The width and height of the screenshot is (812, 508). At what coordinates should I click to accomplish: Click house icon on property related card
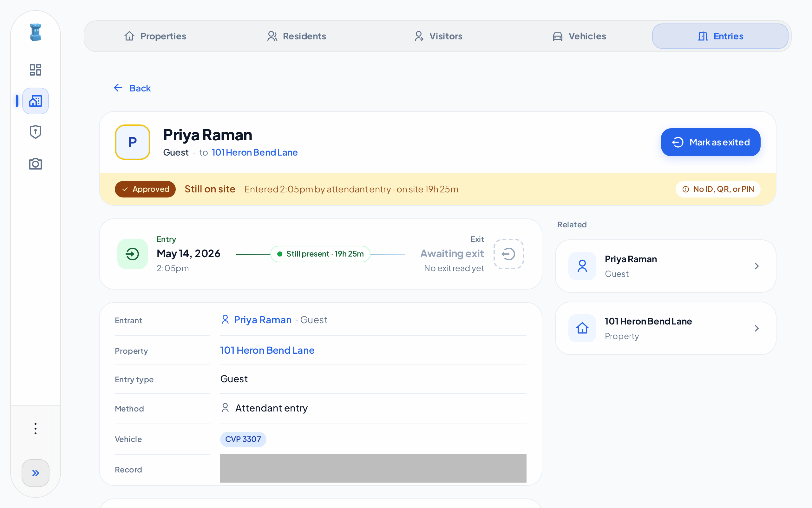click(x=582, y=328)
